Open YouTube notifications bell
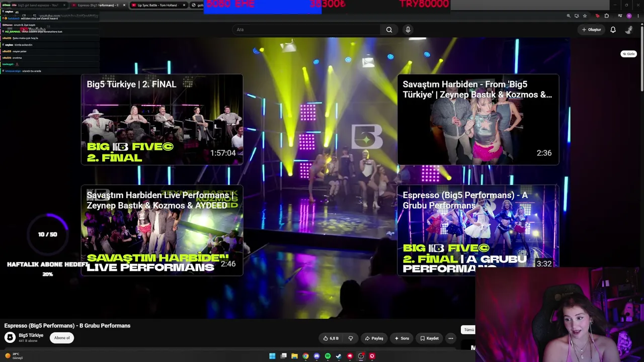The height and width of the screenshot is (362, 644). (x=613, y=30)
